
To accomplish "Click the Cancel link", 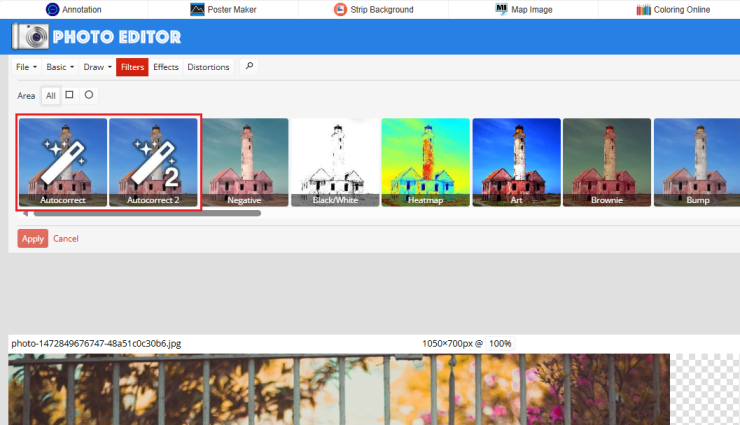I will pyautogui.click(x=66, y=238).
